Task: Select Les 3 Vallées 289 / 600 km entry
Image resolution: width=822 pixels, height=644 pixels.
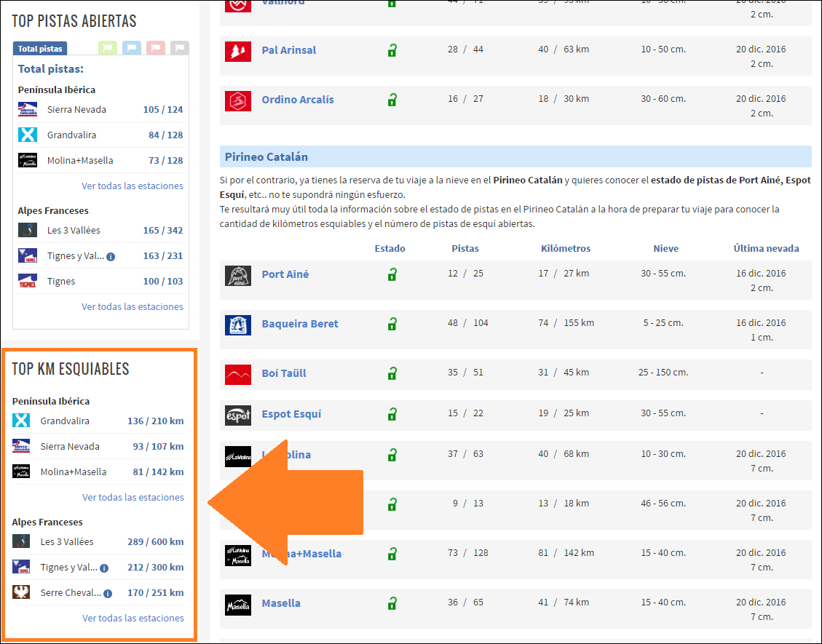Action: (98, 542)
